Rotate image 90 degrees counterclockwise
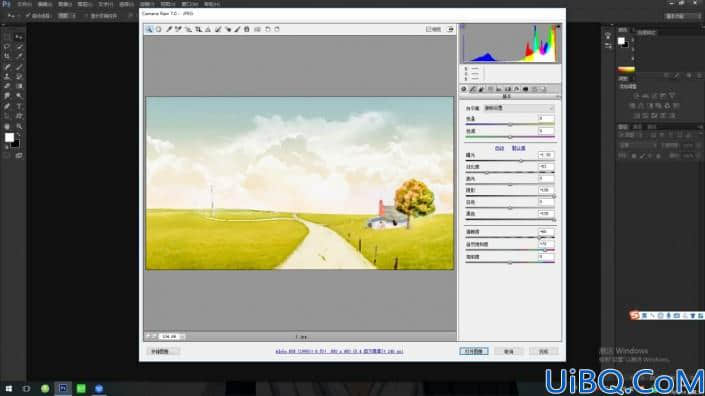Image resolution: width=705 pixels, height=396 pixels. (268, 29)
